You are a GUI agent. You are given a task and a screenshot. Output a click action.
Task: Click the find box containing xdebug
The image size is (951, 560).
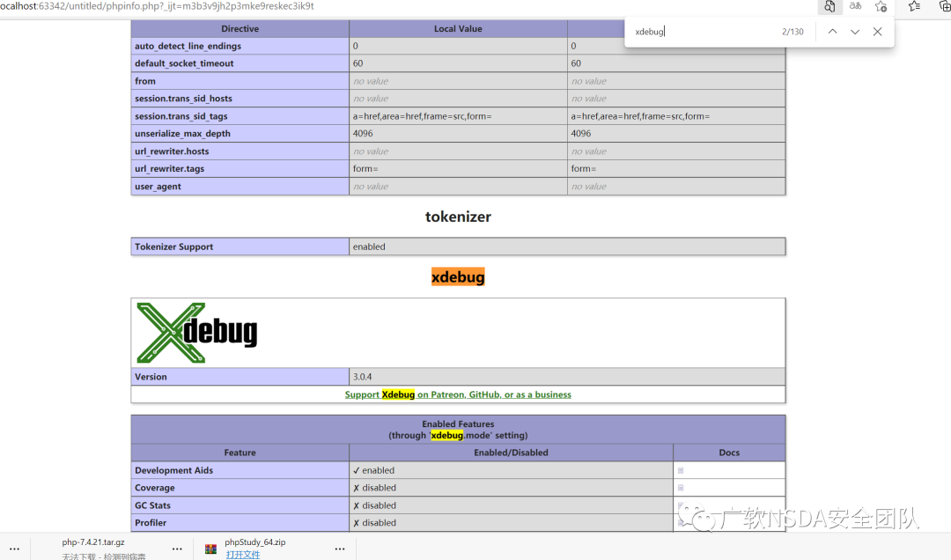click(x=704, y=32)
